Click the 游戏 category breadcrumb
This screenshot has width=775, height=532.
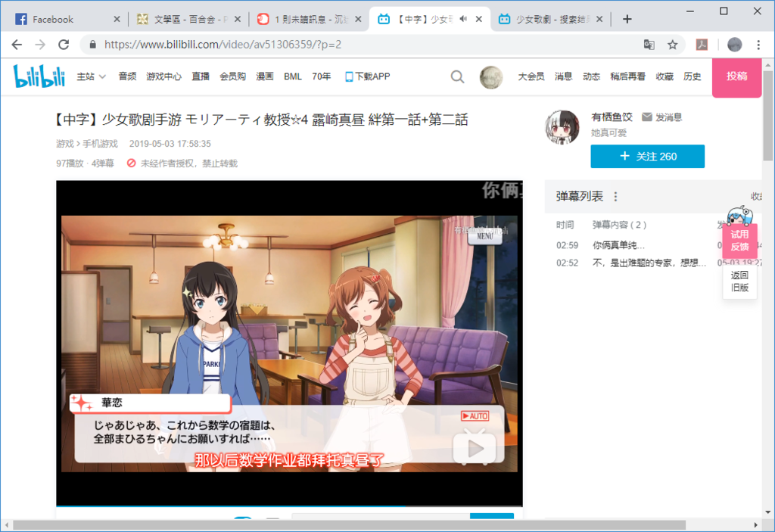(x=64, y=144)
